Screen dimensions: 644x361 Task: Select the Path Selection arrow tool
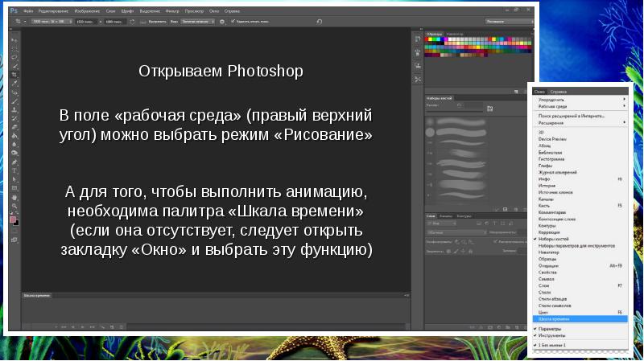[14, 179]
